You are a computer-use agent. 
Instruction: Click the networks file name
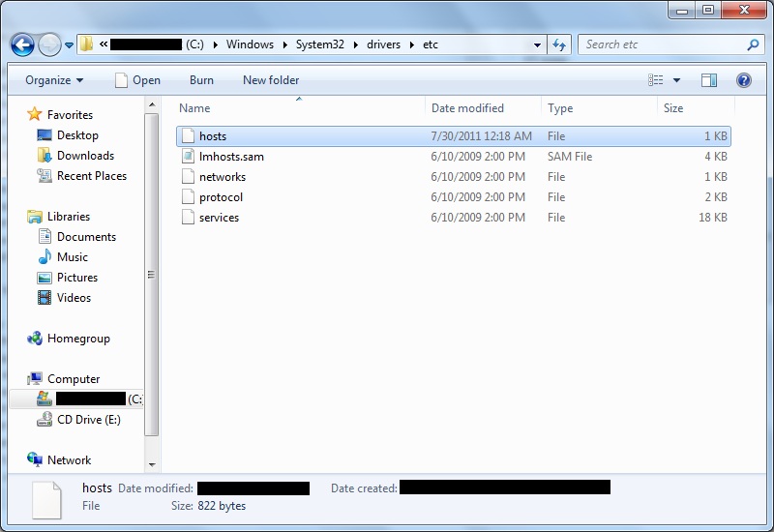click(x=223, y=177)
